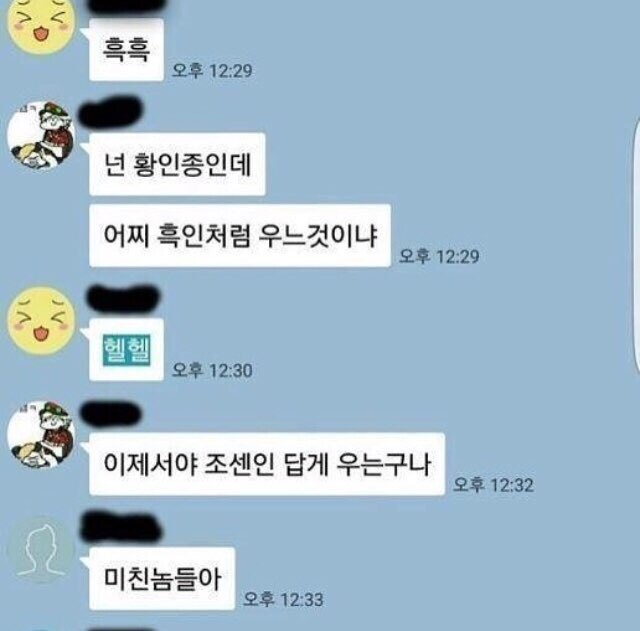This screenshot has height=631, width=640.
Task: Open the cartoon avatar beside 넌 황인종인데 message
Action: pyautogui.click(x=41, y=136)
